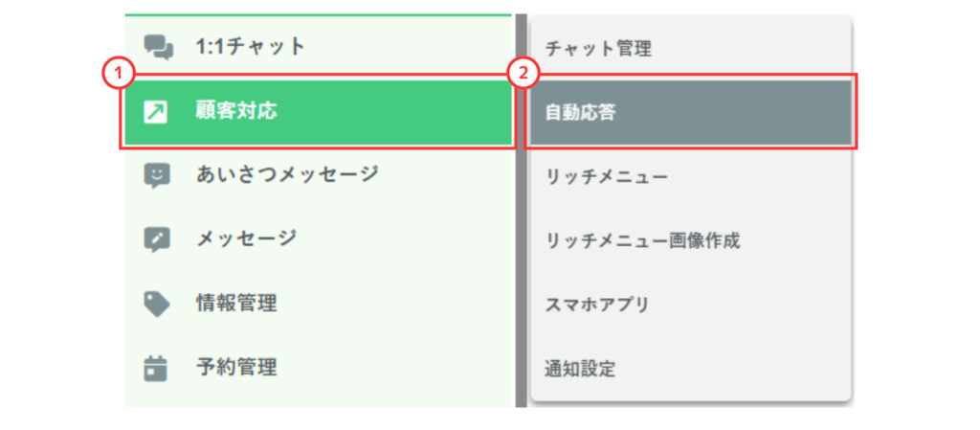Screen dimensions: 980x430
Task: Click the 顧客対応 arrow icon
Action: click(155, 112)
